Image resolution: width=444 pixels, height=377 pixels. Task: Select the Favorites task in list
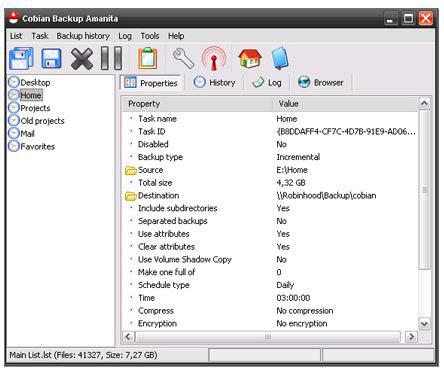point(37,146)
